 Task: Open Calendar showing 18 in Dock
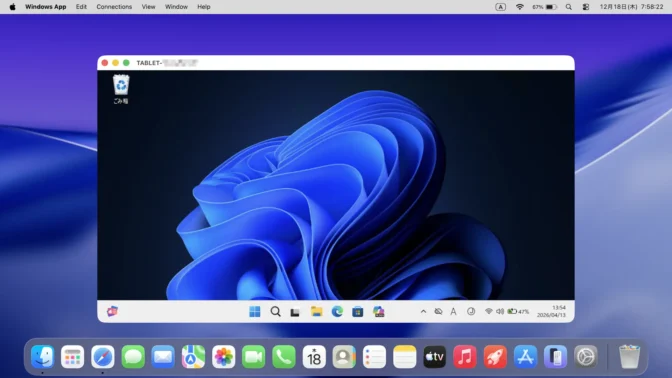(314, 357)
